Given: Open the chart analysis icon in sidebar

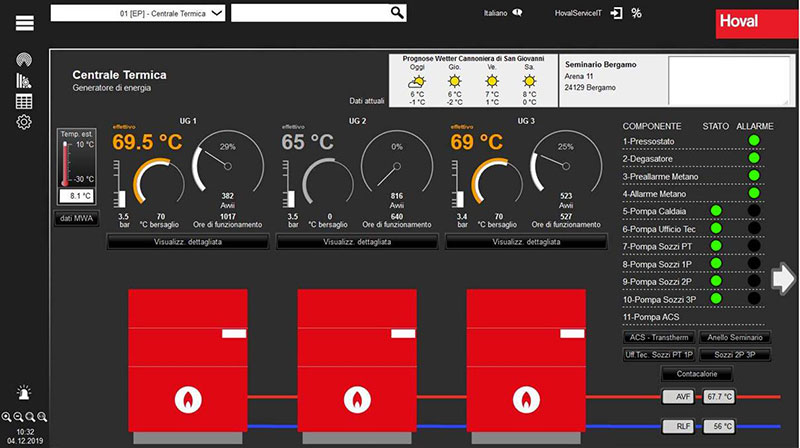Looking at the screenshot, I should 24,81.
